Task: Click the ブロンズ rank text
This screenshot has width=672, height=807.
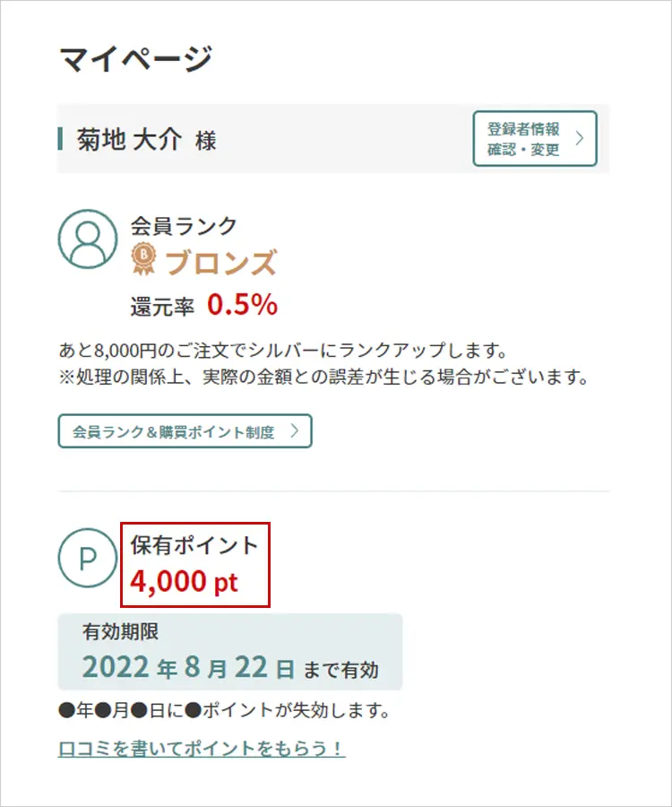Action: pyautogui.click(x=221, y=262)
